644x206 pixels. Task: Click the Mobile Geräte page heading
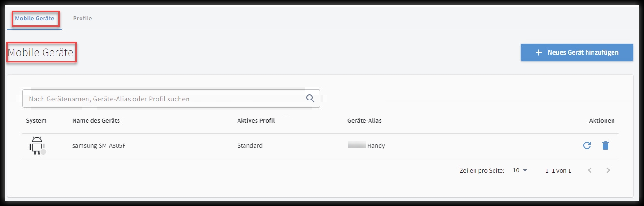(41, 53)
